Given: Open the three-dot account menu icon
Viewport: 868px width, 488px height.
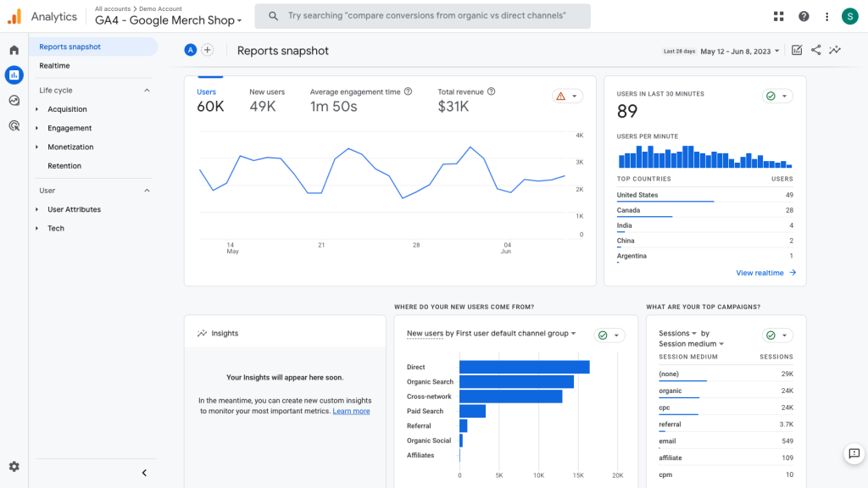Looking at the screenshot, I should (x=826, y=16).
